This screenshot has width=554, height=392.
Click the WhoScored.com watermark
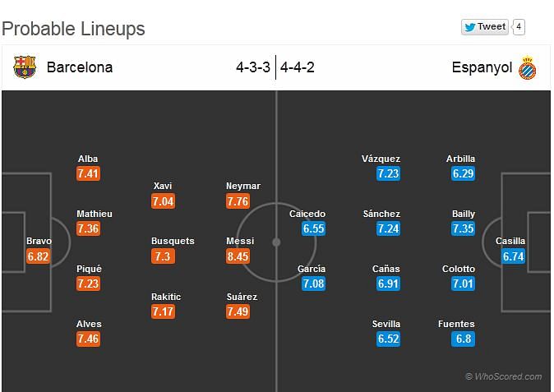[x=504, y=376]
